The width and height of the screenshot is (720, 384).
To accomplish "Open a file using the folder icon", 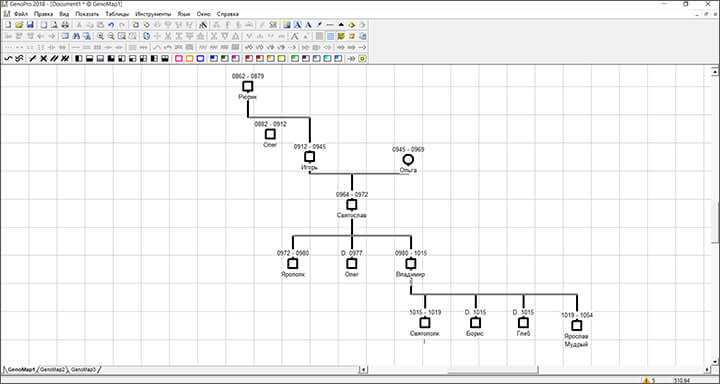I will coord(19,25).
